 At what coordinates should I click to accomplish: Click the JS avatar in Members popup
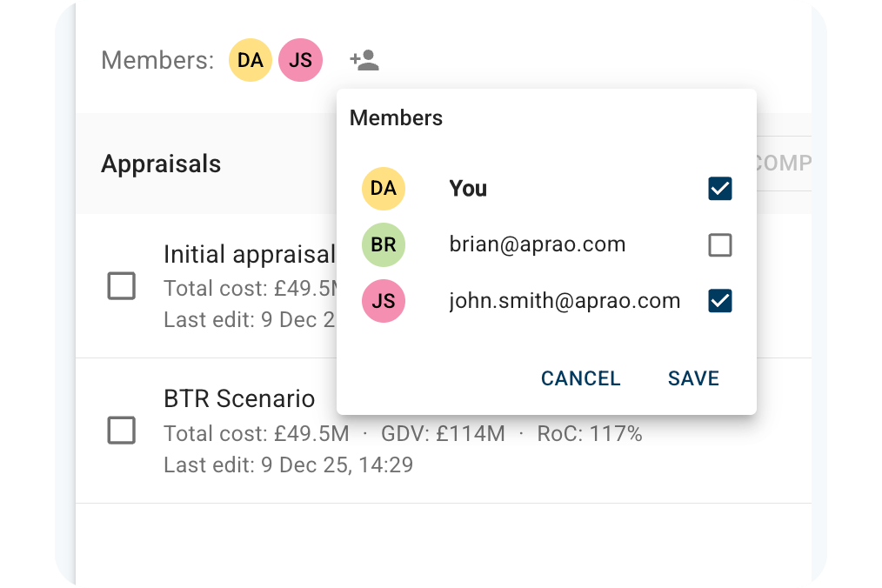[x=384, y=301]
